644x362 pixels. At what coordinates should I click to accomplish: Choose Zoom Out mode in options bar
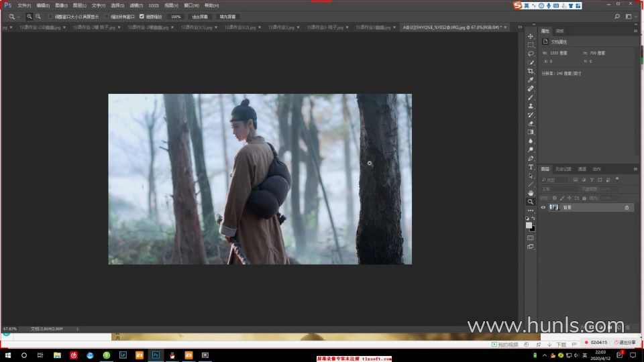point(38,17)
